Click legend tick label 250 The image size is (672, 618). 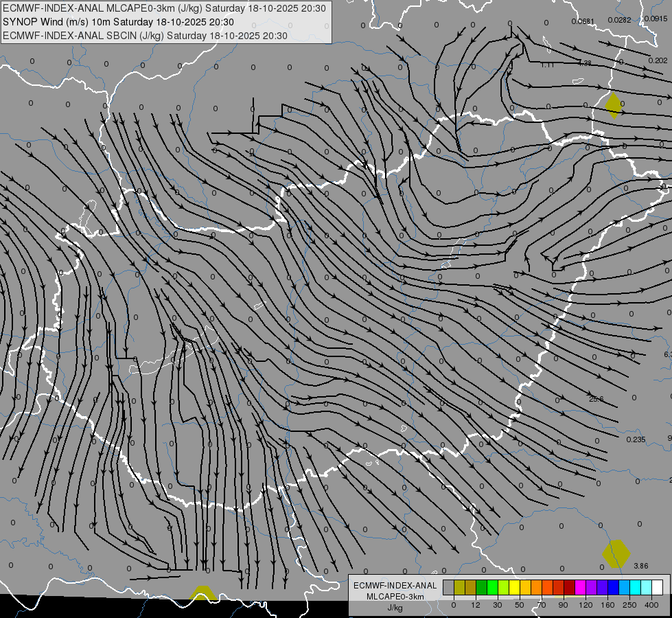pos(629,605)
